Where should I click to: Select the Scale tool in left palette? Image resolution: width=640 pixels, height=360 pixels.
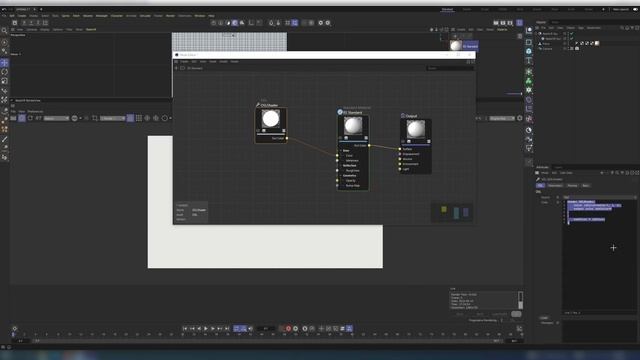pos(4,81)
